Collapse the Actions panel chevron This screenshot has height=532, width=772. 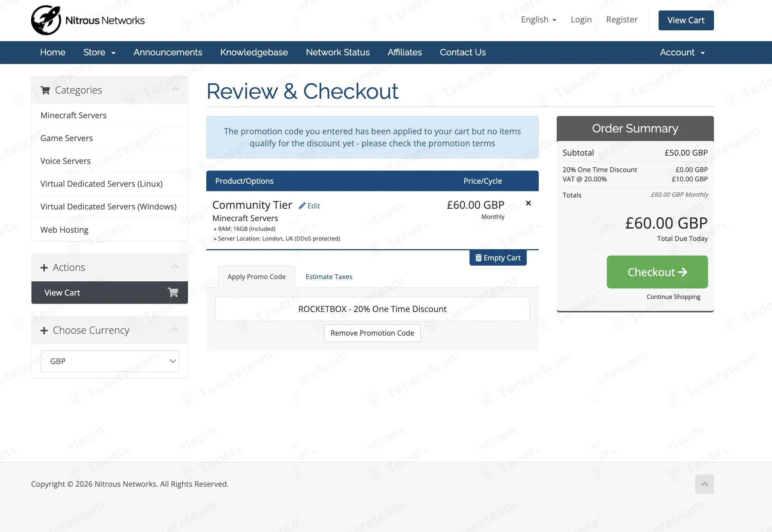(x=175, y=266)
